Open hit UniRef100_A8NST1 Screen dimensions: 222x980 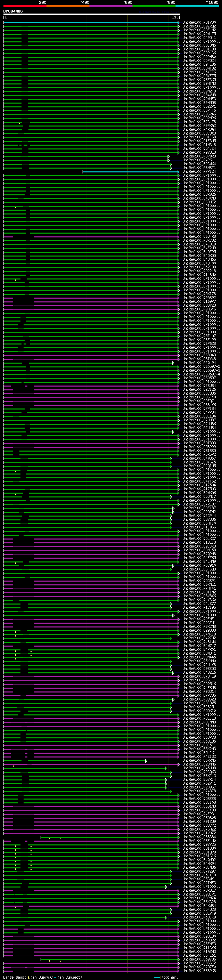tap(199, 168)
